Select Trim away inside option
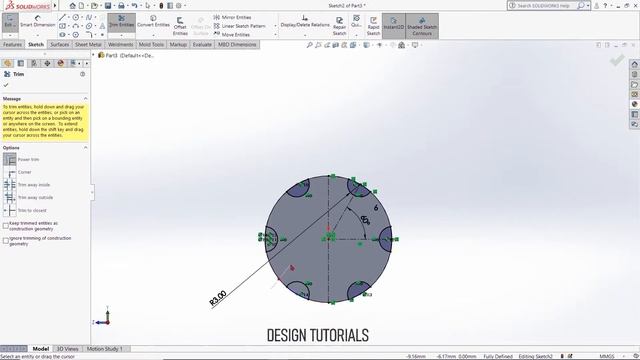Viewport: 640px width, 360px height. click(10, 185)
